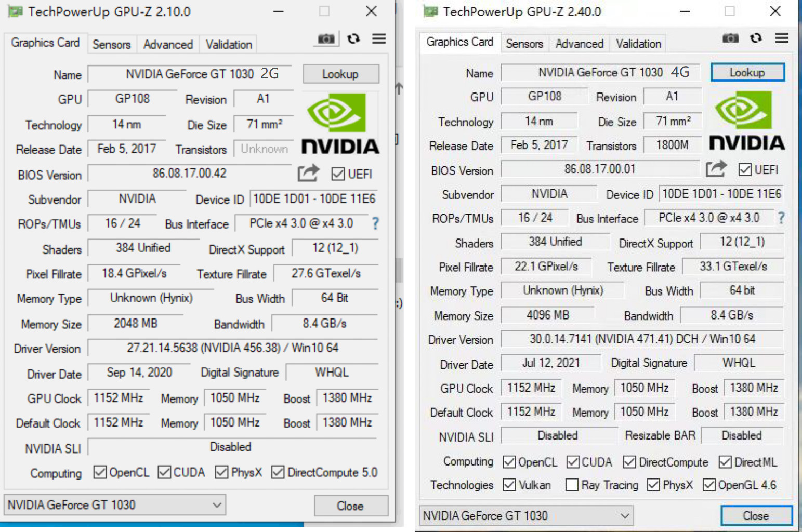This screenshot has height=532, width=802.
Task: Click GPU-Z 2.10.0 title bar app icon
Action: [x=15, y=11]
